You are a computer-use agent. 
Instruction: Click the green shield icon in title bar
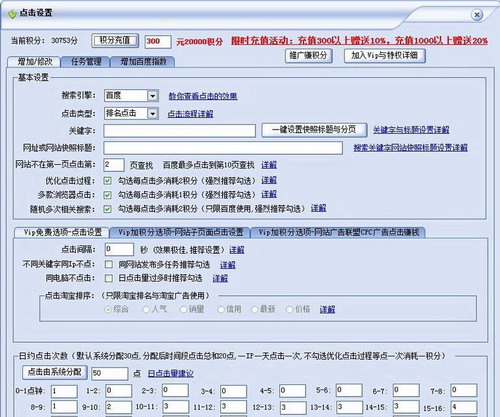point(12,14)
